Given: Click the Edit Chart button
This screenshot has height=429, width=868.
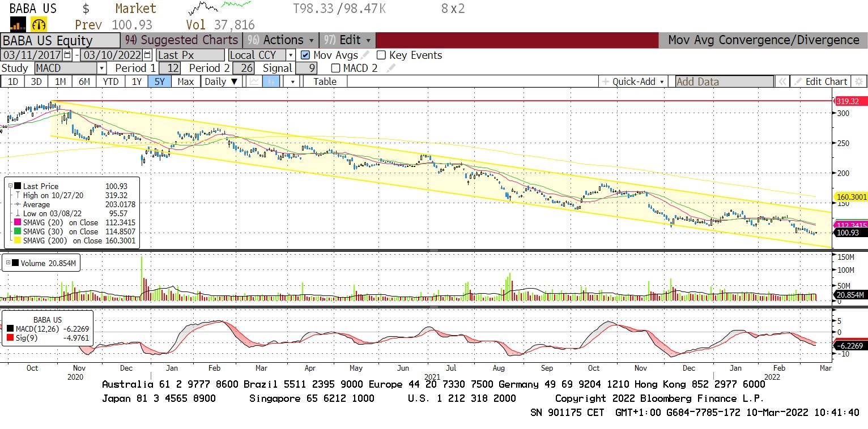Looking at the screenshot, I should (x=820, y=81).
